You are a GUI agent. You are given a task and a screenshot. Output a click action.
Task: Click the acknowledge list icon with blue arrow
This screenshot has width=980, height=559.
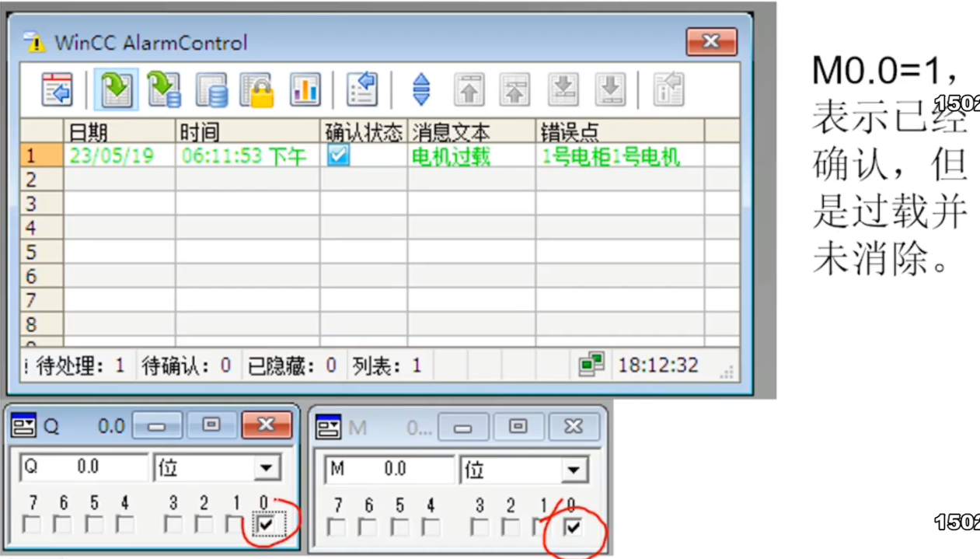click(362, 89)
